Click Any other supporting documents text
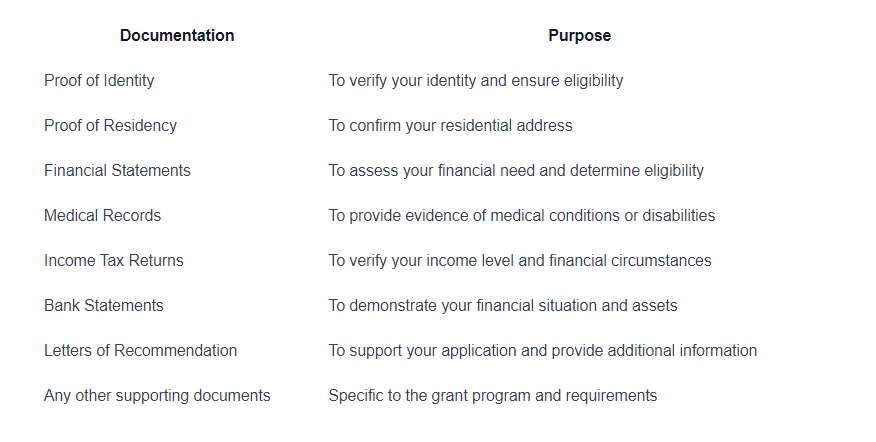This screenshot has width=876, height=442. [x=157, y=396]
